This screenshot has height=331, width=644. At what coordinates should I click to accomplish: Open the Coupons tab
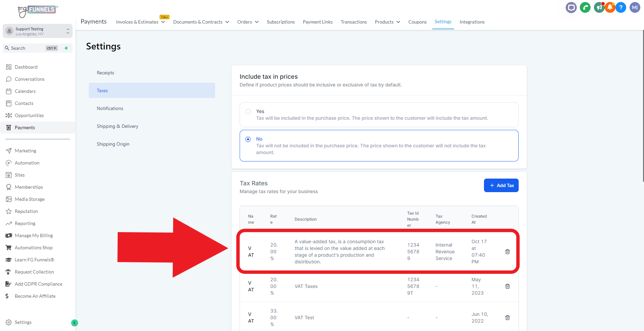click(417, 22)
